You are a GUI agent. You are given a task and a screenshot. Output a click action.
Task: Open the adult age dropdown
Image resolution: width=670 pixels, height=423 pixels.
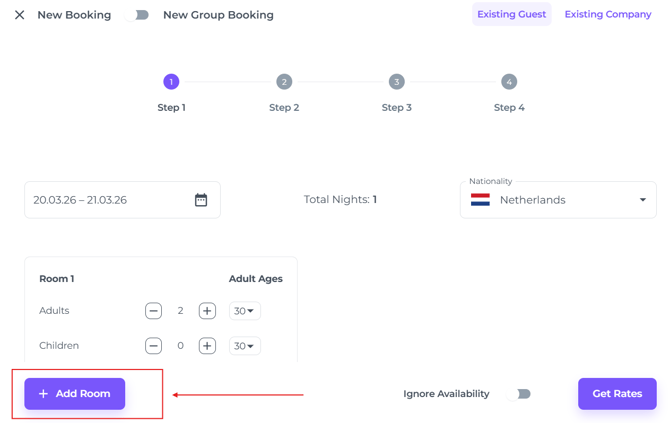pyautogui.click(x=244, y=311)
